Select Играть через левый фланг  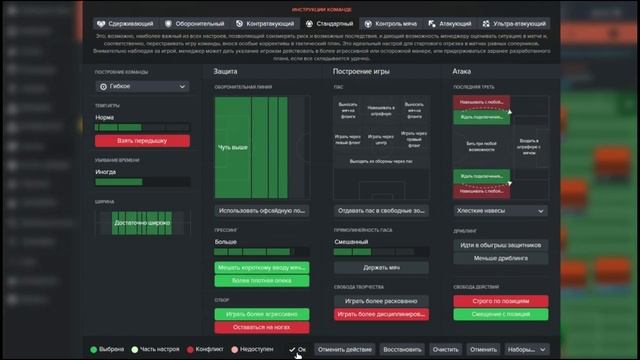[x=348, y=140]
